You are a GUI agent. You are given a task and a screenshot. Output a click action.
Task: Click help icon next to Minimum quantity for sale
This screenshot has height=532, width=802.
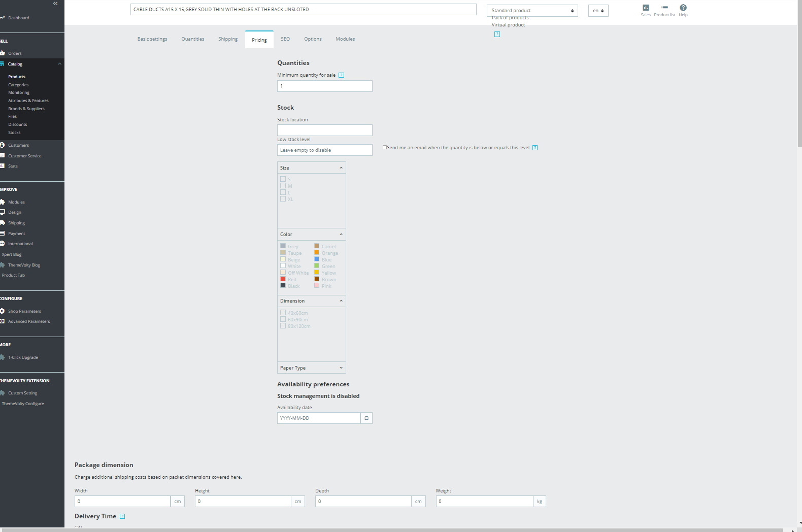click(x=342, y=75)
